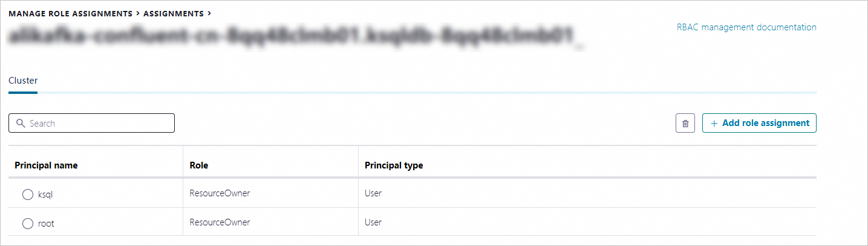This screenshot has width=868, height=246.
Task: Click the magnifier icon in Search box
Action: [x=21, y=123]
